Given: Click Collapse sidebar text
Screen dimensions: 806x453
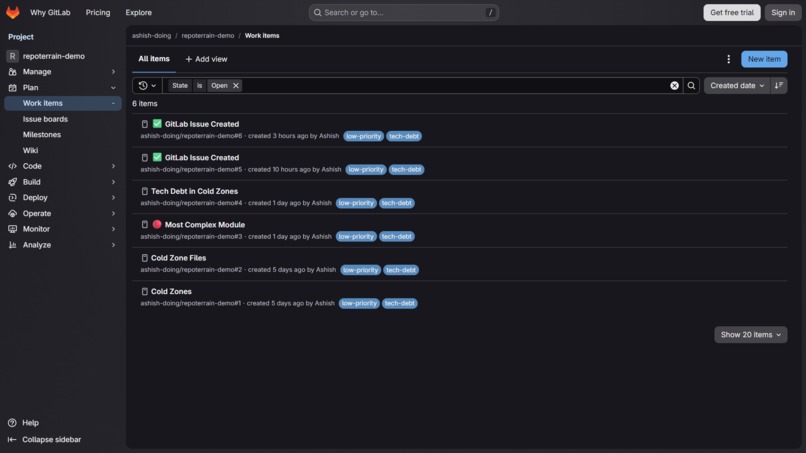Looking at the screenshot, I should click(x=51, y=440).
